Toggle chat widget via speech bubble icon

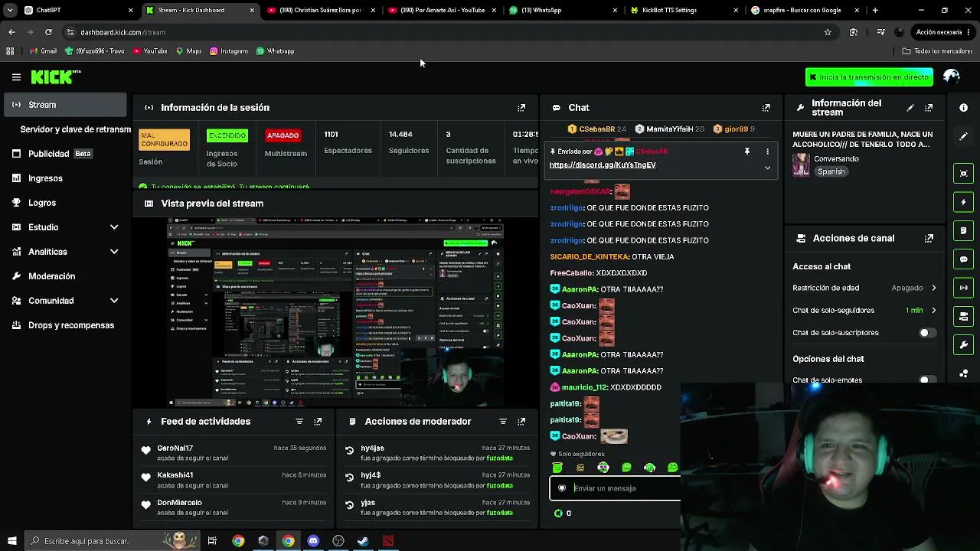tap(964, 259)
